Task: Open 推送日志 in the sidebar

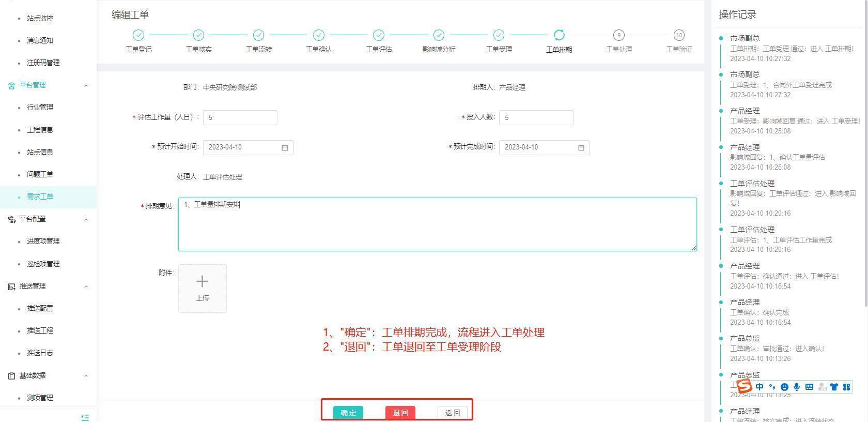Action: click(40, 353)
